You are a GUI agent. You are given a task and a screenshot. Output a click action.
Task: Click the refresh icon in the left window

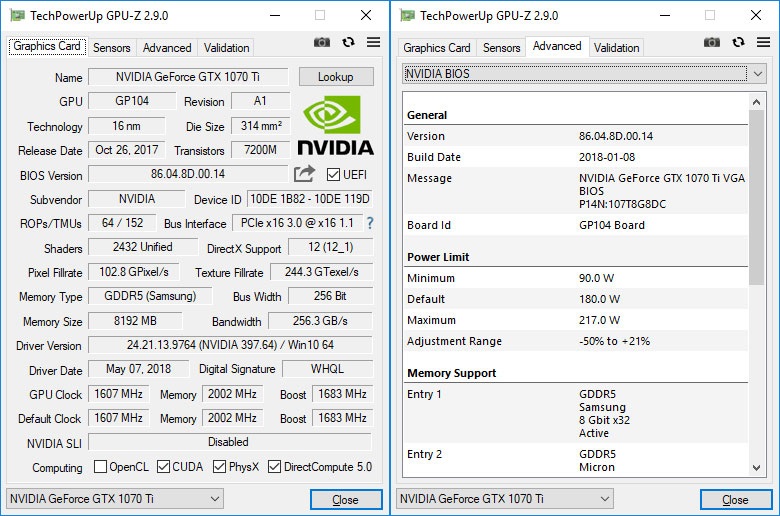pos(348,42)
